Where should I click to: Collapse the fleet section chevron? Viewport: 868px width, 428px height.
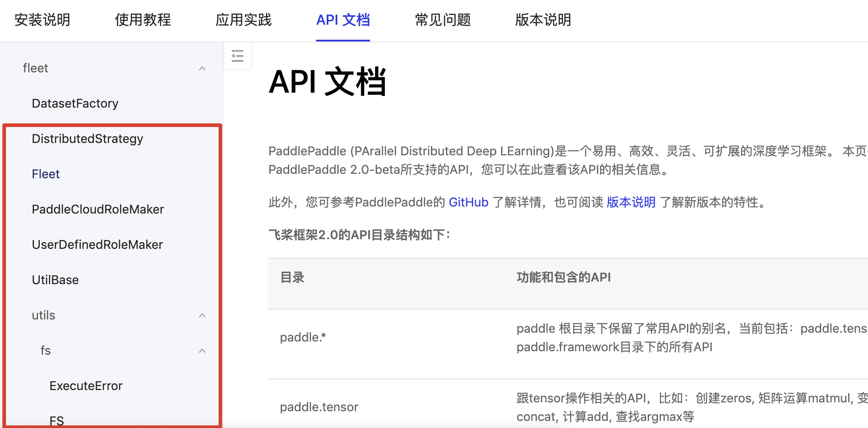[x=202, y=68]
